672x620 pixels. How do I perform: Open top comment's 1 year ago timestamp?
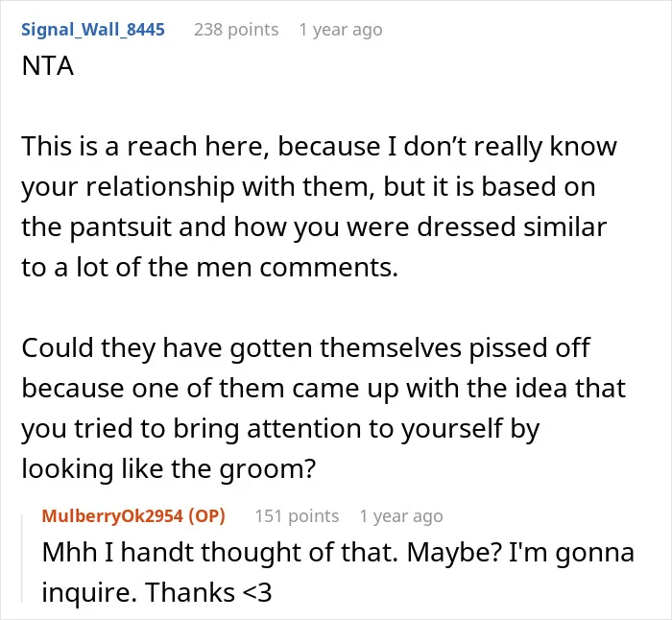(x=341, y=30)
